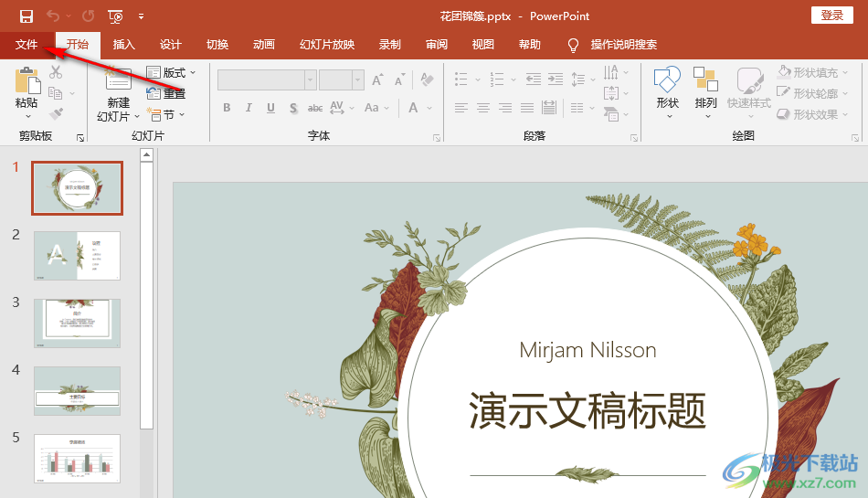This screenshot has height=498, width=868.
Task: Toggle Italic formatting
Action: click(249, 107)
